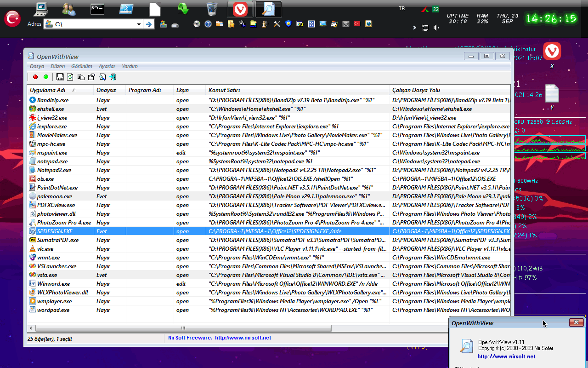
Task: Open the Vivaldi desktop shortcut labeled X
Action: 552,51
